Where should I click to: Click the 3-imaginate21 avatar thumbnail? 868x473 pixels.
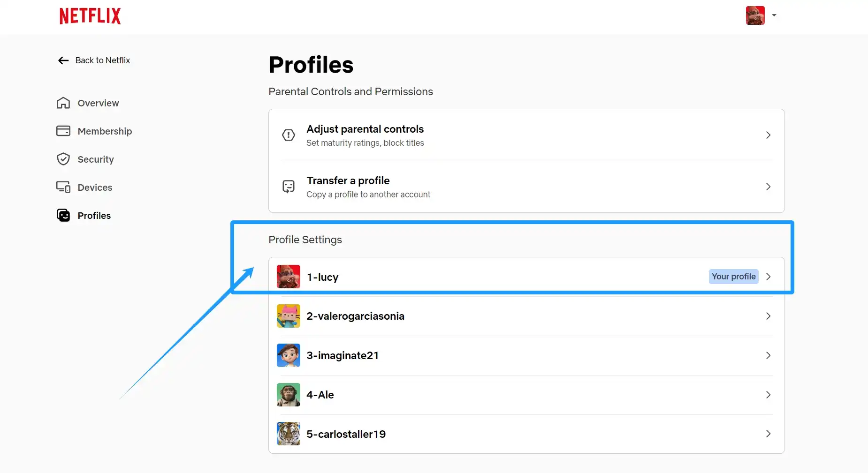point(289,355)
